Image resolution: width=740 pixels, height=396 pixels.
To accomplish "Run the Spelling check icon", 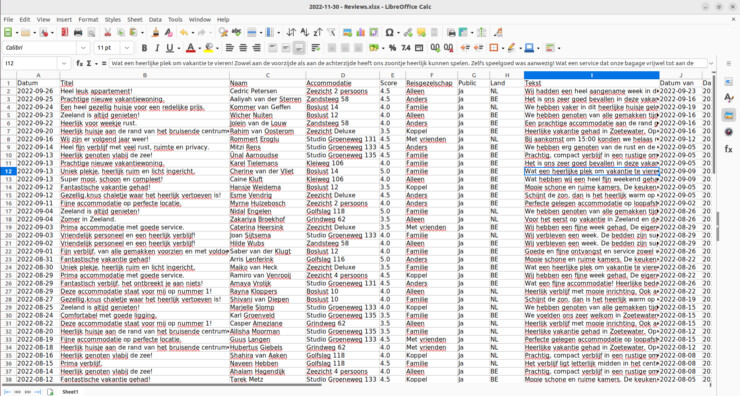I will [236, 33].
